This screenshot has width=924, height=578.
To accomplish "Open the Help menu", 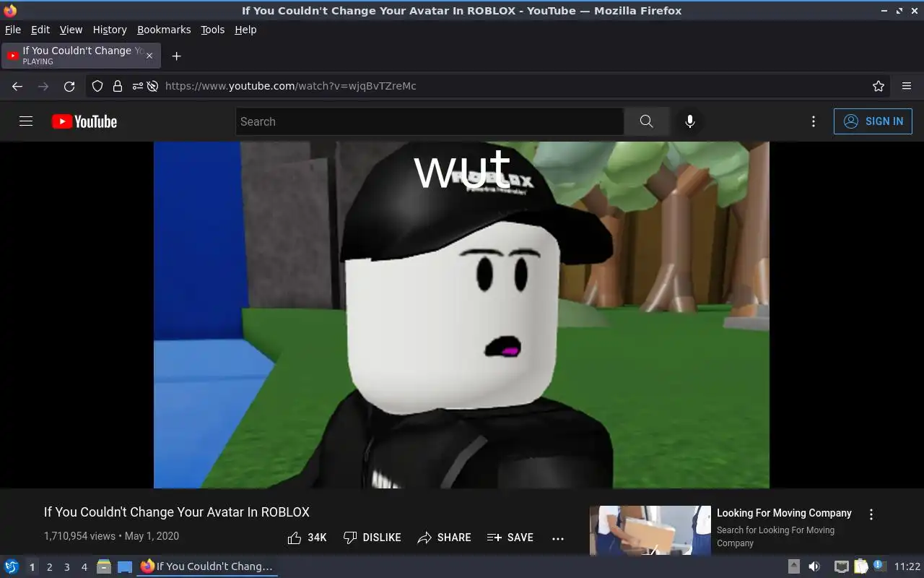I will (245, 30).
